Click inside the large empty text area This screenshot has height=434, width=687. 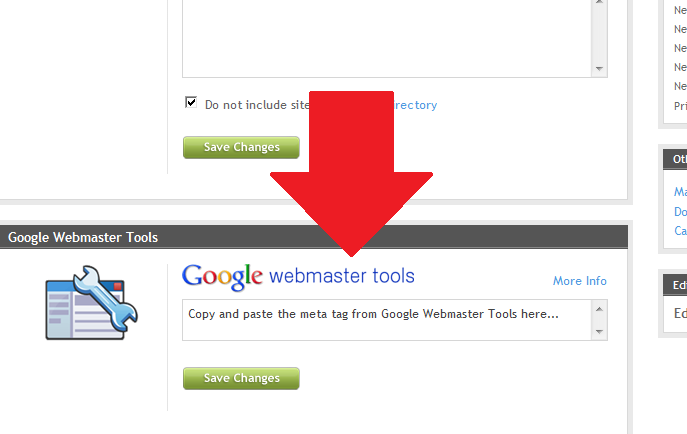click(387, 39)
